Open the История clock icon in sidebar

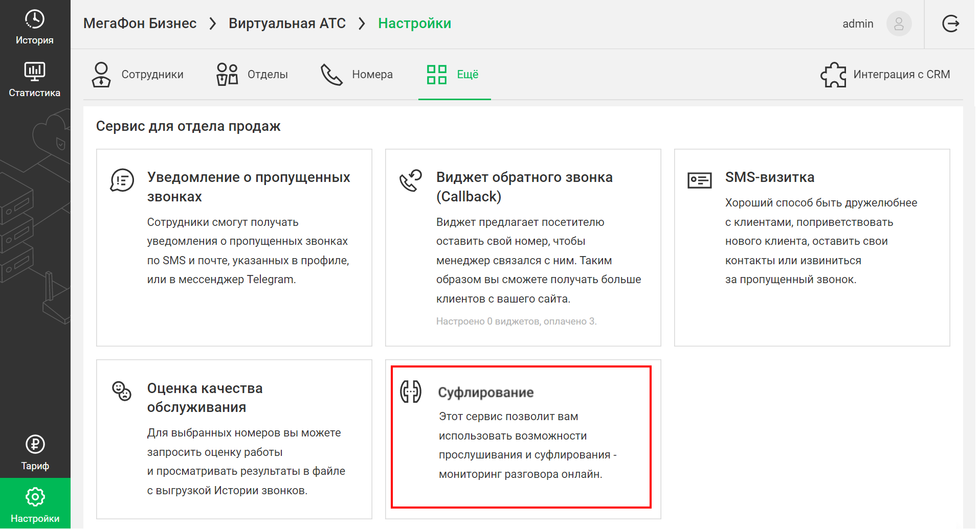[35, 19]
